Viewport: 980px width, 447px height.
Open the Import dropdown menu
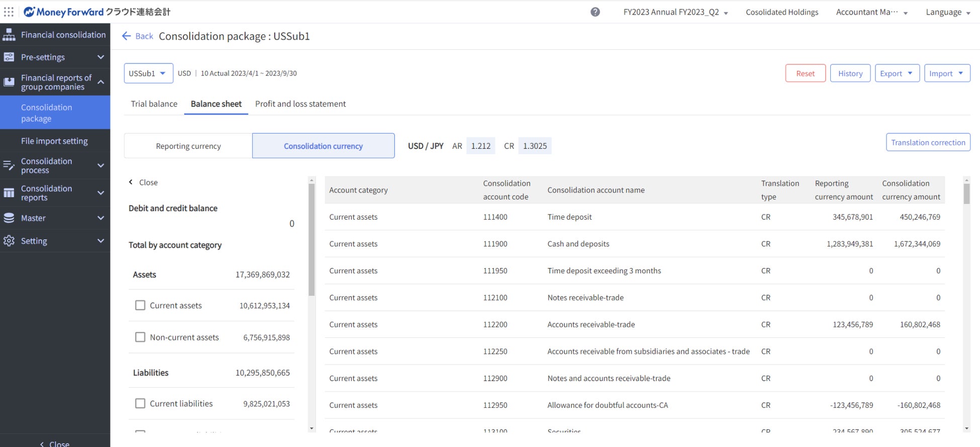[x=946, y=73]
